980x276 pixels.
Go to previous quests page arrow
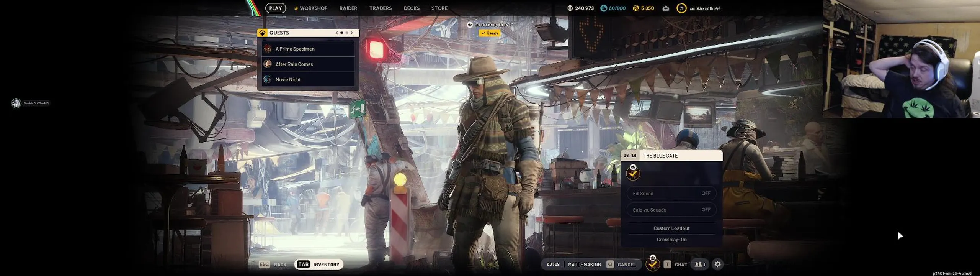pyautogui.click(x=336, y=33)
